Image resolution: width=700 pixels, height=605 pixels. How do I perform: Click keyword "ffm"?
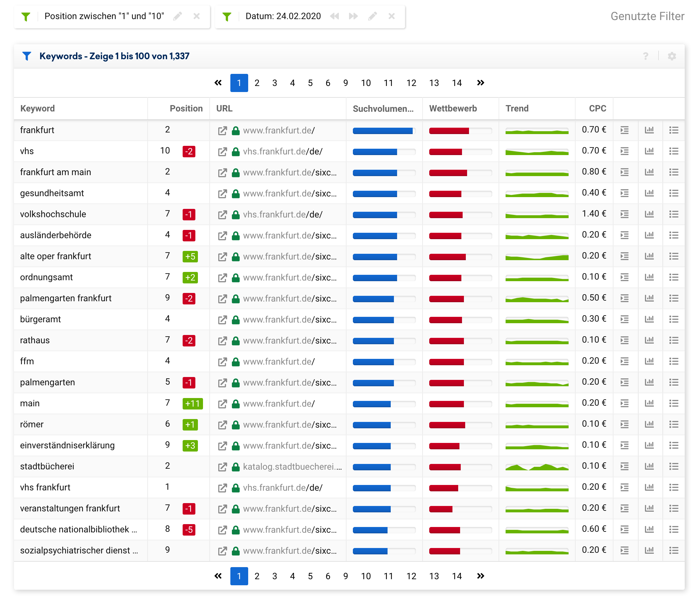point(27,361)
